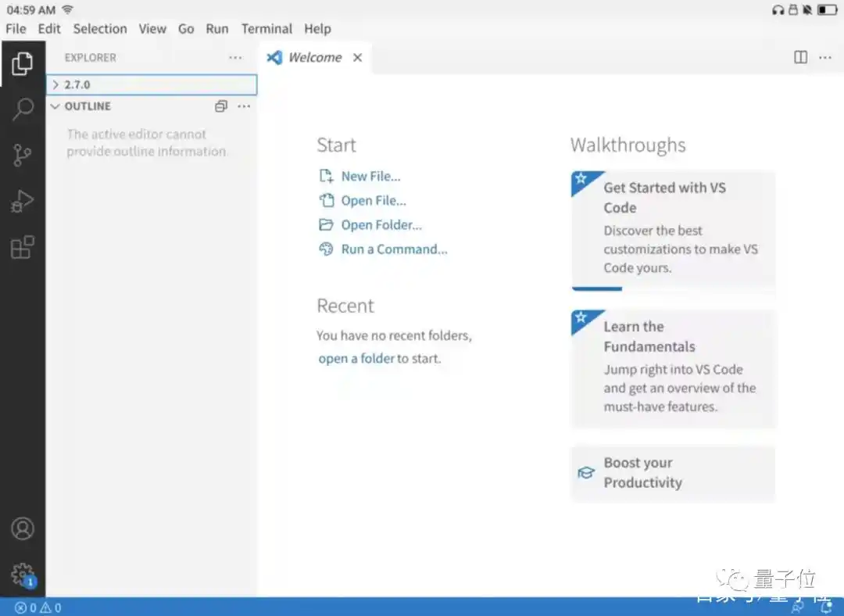The height and width of the screenshot is (616, 844).
Task: Select the Welcome tab
Action: click(x=315, y=58)
